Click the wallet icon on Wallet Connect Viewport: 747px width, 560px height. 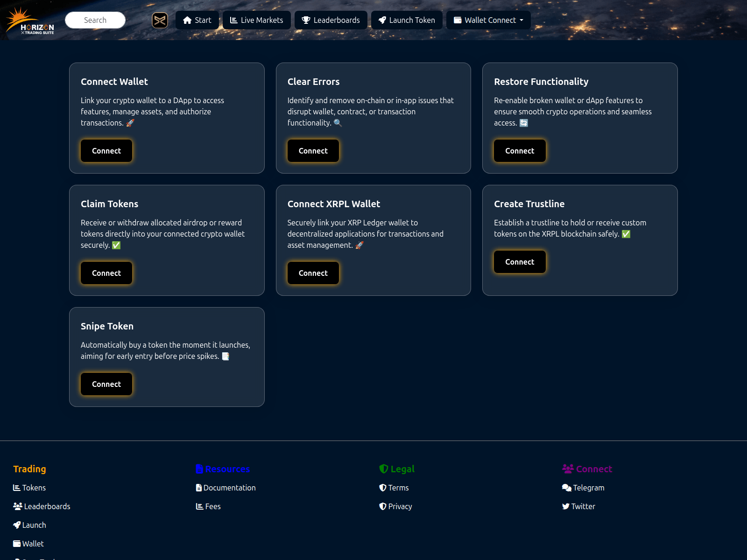[458, 20]
